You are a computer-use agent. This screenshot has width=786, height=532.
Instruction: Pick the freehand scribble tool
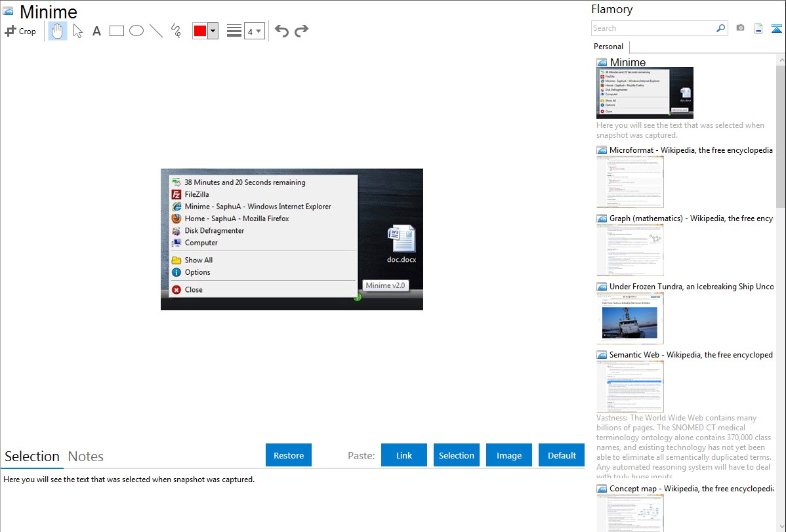(x=176, y=31)
